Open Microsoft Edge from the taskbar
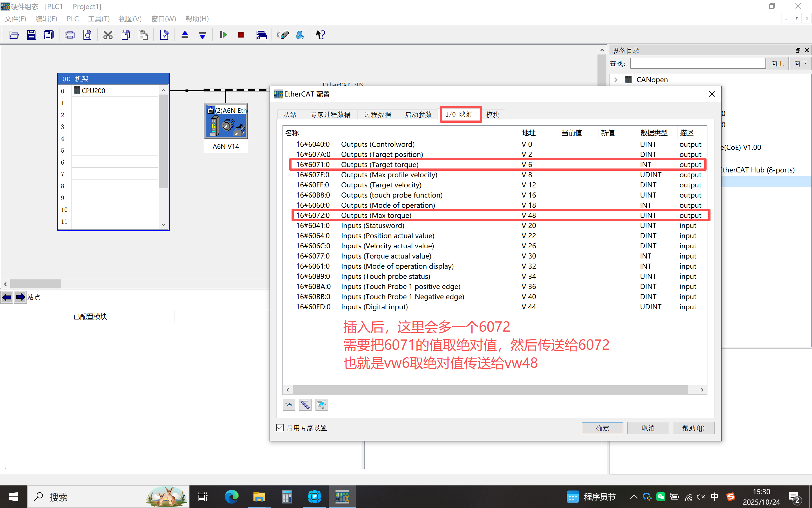Image resolution: width=812 pixels, height=508 pixels. click(x=231, y=497)
